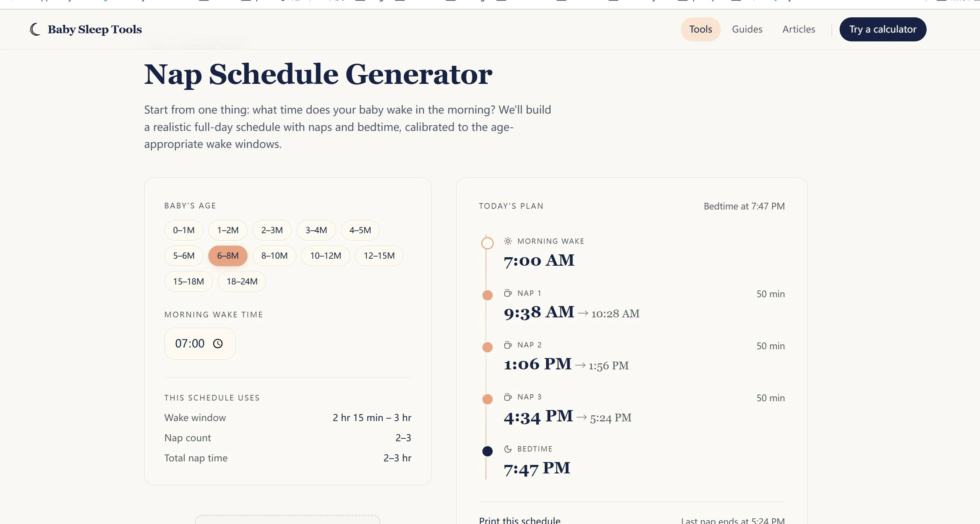This screenshot has height=524, width=980.
Task: Click the Nap 1 timeline dot
Action: 487,295
